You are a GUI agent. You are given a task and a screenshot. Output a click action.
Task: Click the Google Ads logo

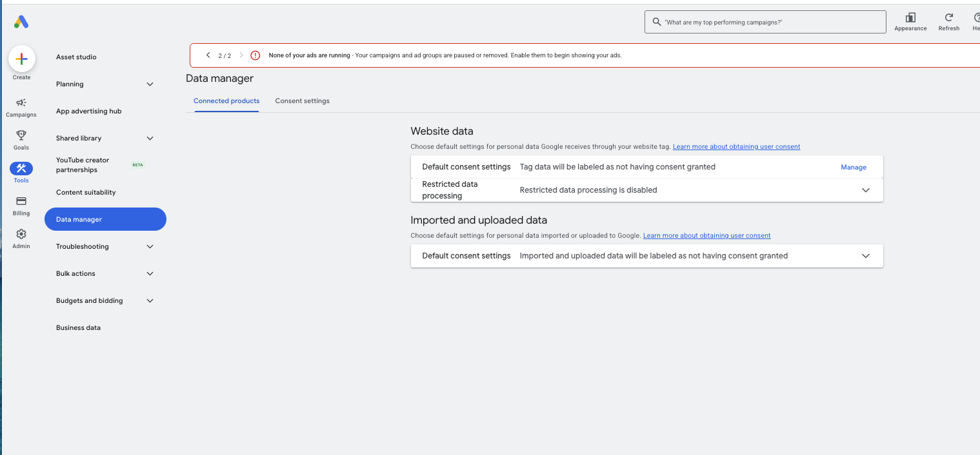click(x=21, y=22)
